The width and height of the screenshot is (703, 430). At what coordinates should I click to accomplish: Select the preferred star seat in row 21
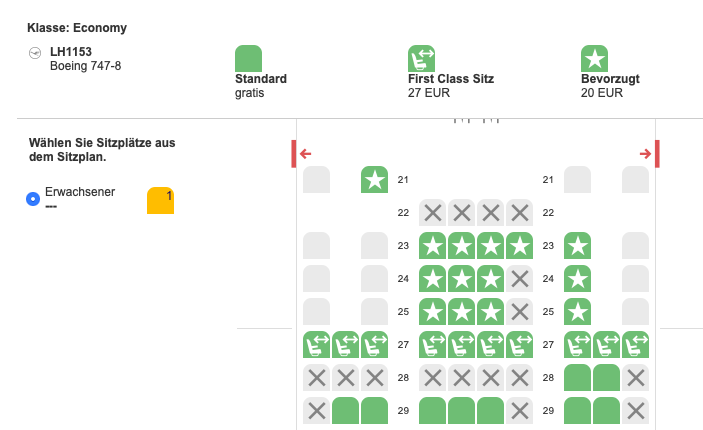(x=374, y=180)
